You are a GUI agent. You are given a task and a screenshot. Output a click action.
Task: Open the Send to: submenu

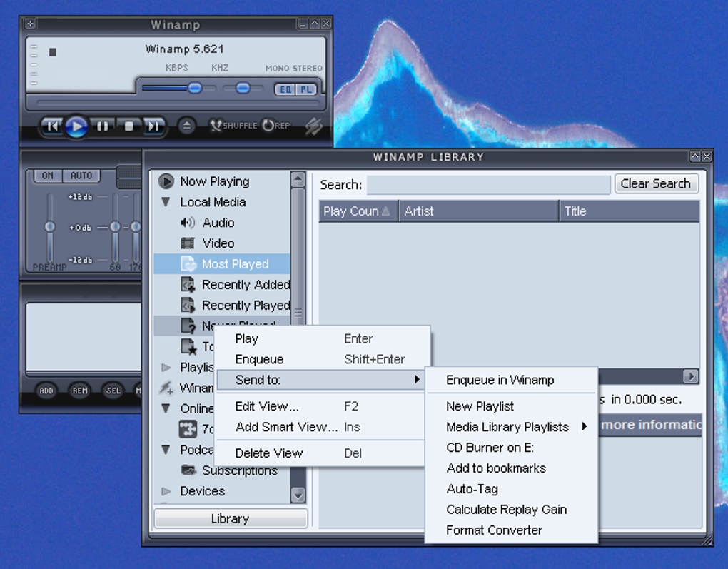coord(321,380)
